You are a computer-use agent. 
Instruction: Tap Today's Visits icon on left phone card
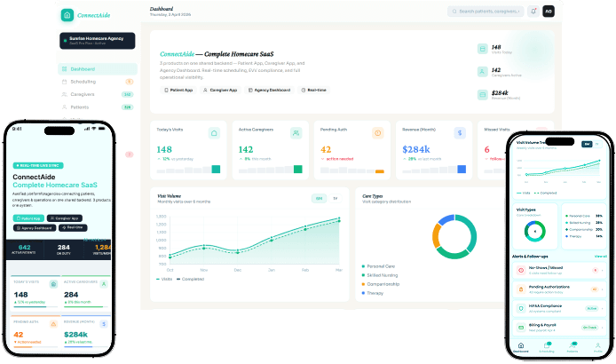(53, 284)
